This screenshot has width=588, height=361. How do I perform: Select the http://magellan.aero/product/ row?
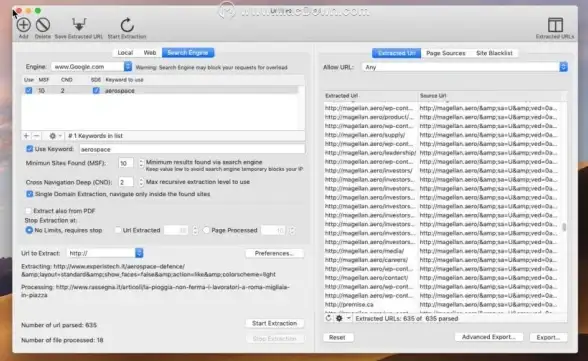coord(370,117)
